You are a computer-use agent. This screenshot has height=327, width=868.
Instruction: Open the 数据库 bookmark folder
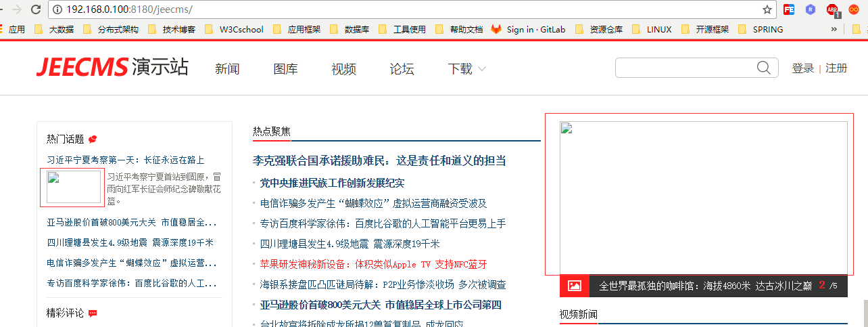[x=349, y=29]
